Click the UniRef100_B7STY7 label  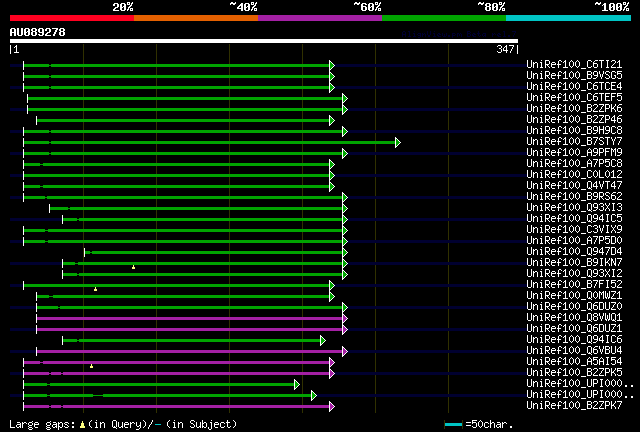pyautogui.click(x=574, y=141)
